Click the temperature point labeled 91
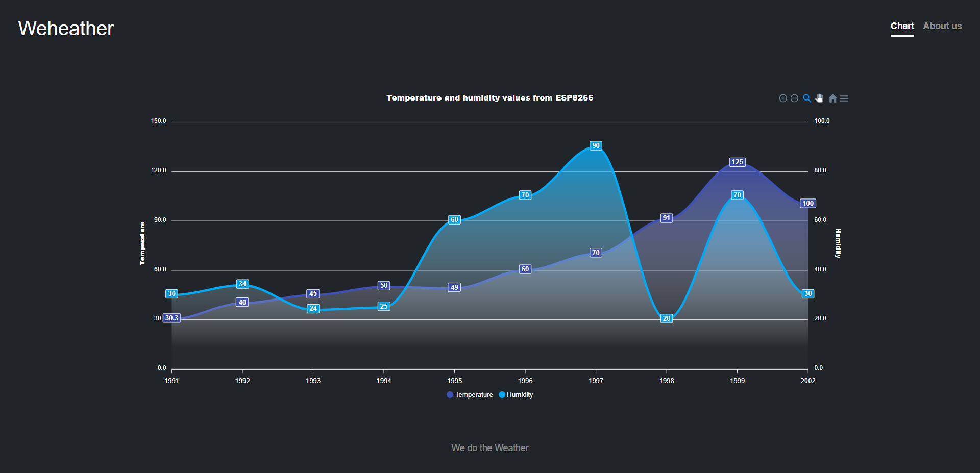 [667, 218]
